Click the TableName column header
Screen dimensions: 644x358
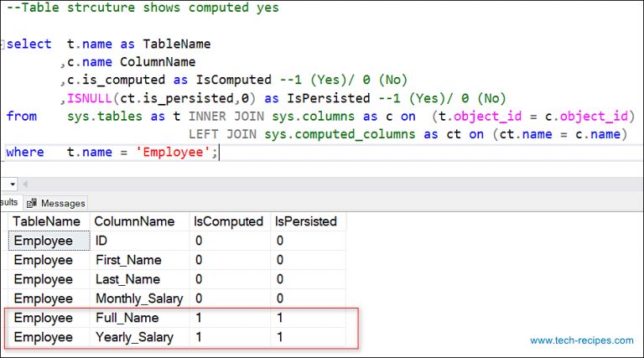[x=49, y=221]
